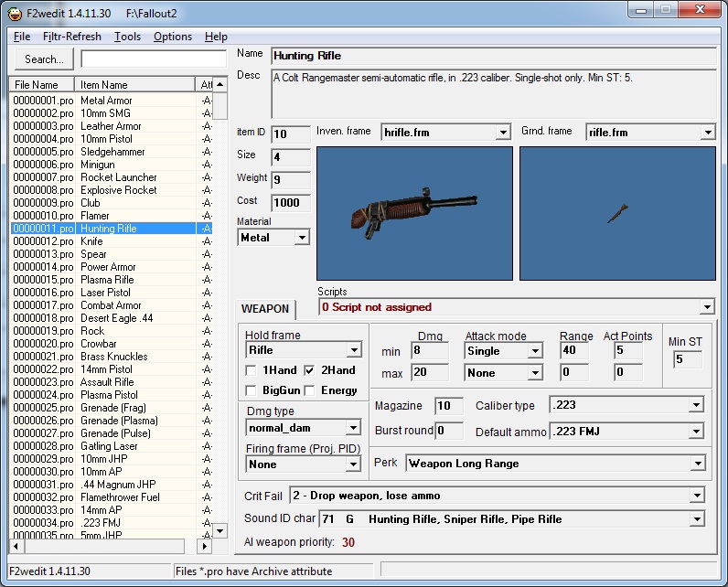Expand the Default ammo .223 FMJ dropdown
This screenshot has width=728, height=587.
point(696,432)
